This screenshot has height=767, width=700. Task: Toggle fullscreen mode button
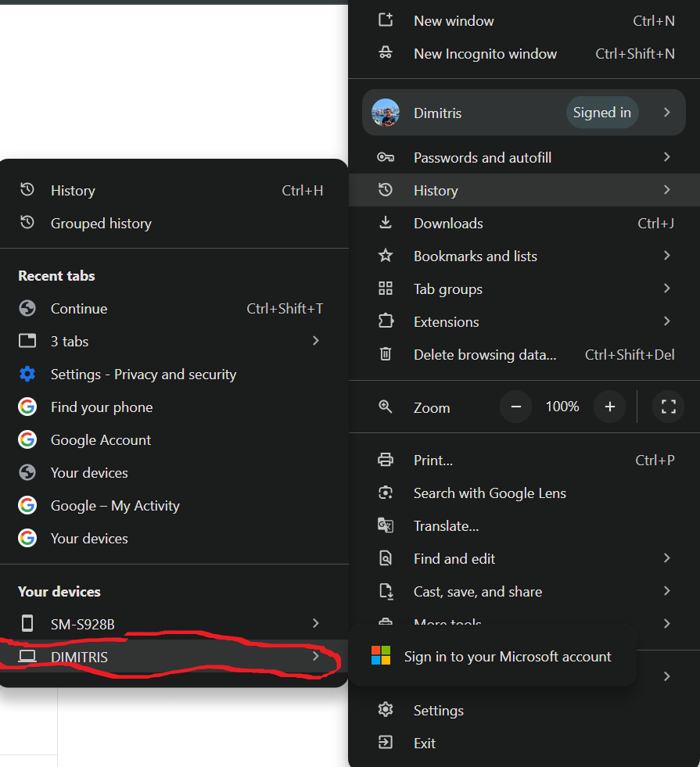click(669, 407)
